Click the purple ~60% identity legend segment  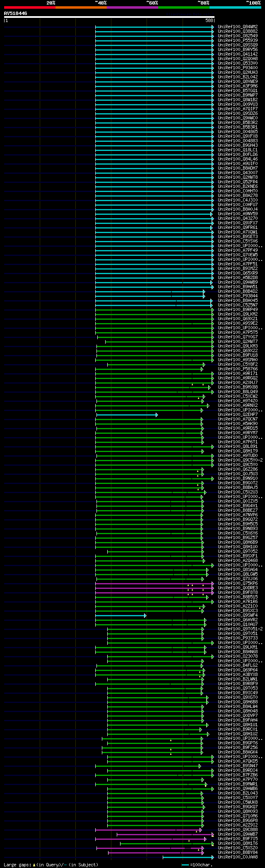[x=132, y=7]
